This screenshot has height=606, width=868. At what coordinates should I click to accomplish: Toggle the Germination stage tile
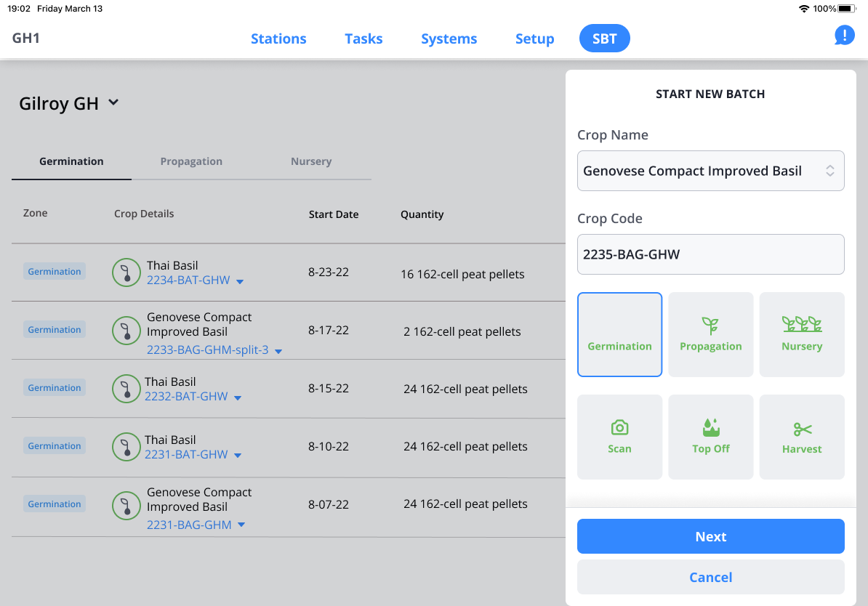619,334
